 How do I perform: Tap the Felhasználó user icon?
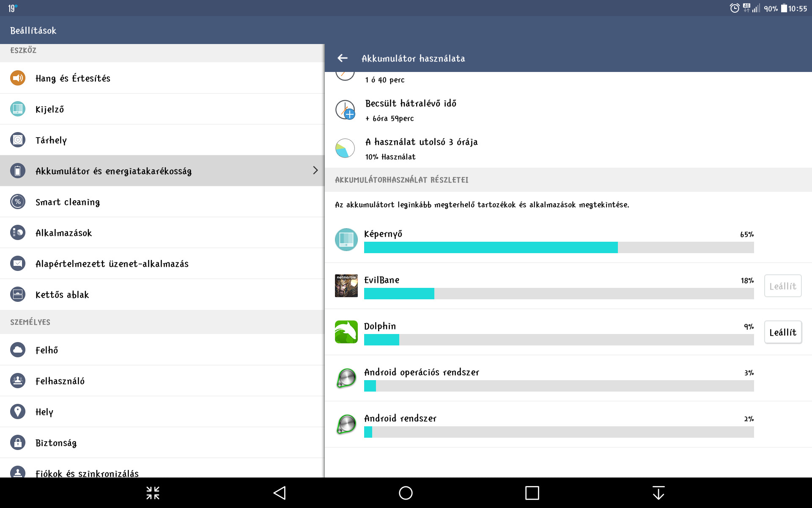tap(18, 381)
